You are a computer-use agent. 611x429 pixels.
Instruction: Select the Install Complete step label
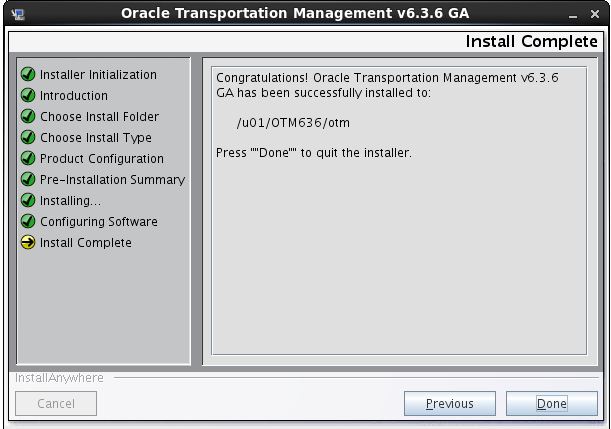pyautogui.click(x=86, y=243)
